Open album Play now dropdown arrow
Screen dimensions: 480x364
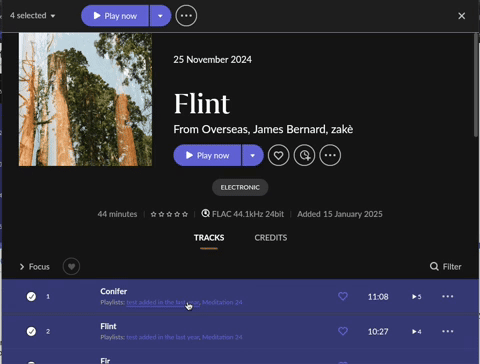pyautogui.click(x=253, y=155)
